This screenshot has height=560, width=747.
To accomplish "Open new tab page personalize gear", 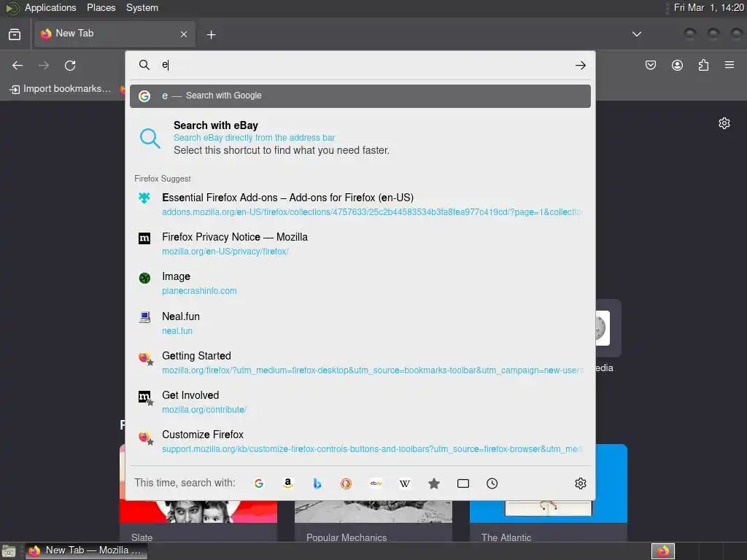I will [724, 123].
